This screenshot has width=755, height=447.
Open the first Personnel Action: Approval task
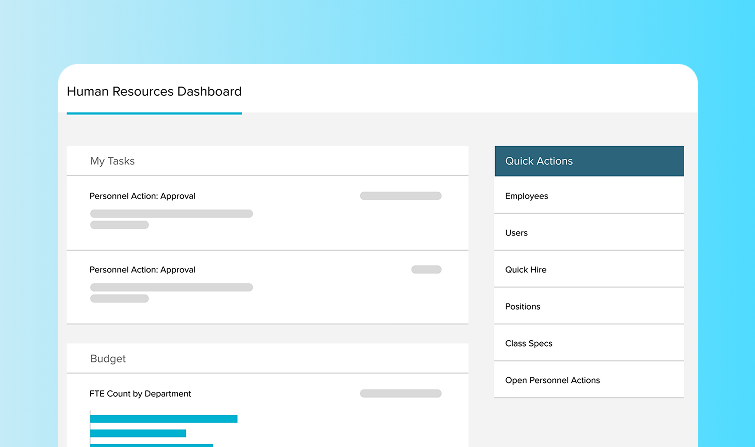click(267, 213)
